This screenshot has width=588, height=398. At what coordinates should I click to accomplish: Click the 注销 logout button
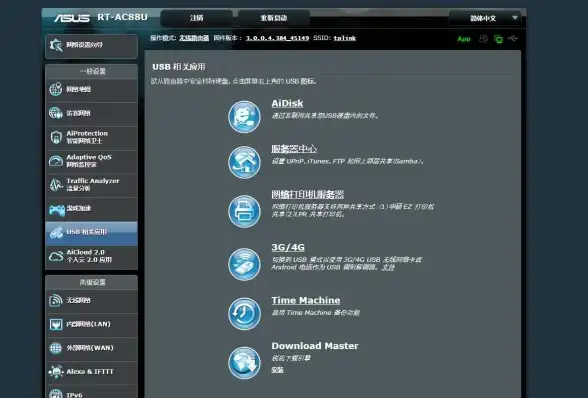[196, 18]
